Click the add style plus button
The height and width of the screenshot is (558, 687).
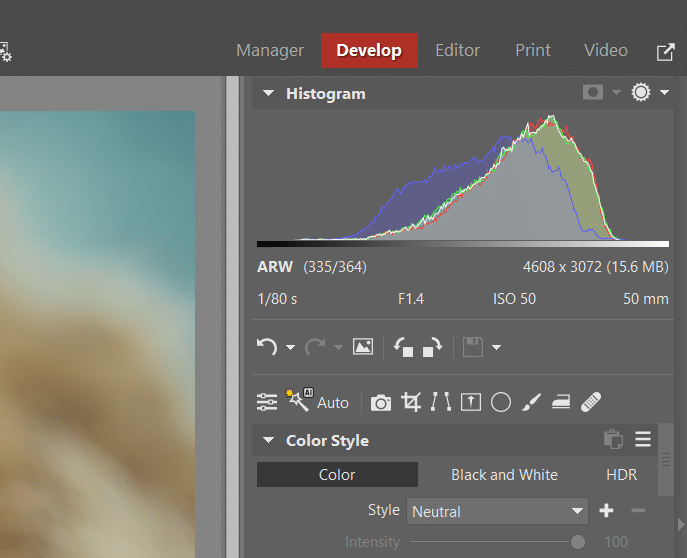click(x=606, y=511)
